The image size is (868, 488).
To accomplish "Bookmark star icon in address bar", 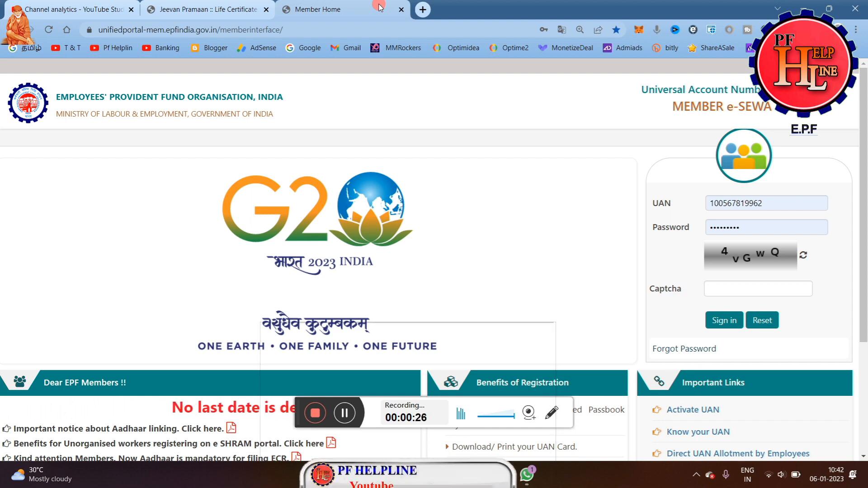I will tap(616, 30).
